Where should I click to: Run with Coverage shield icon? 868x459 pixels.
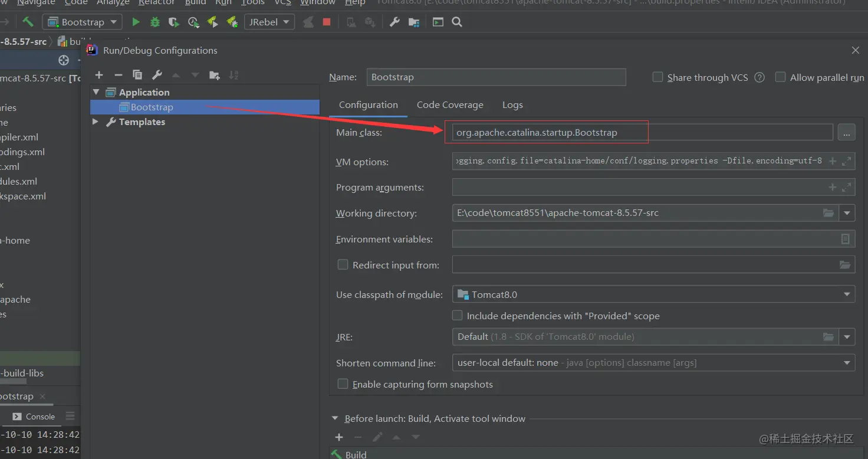(x=173, y=22)
